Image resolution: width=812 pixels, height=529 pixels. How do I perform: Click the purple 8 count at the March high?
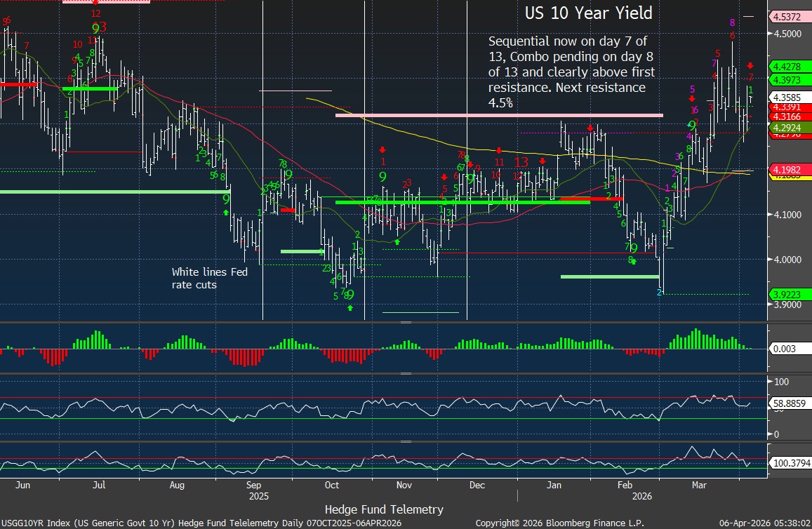732,22
